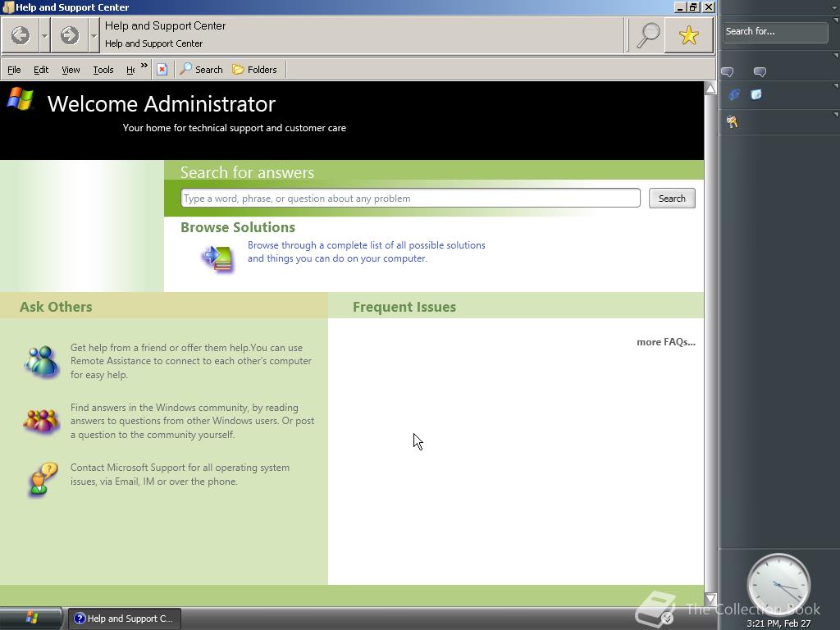The image size is (840, 630).
Task: Click the Search toolbar button
Action: tap(202, 70)
